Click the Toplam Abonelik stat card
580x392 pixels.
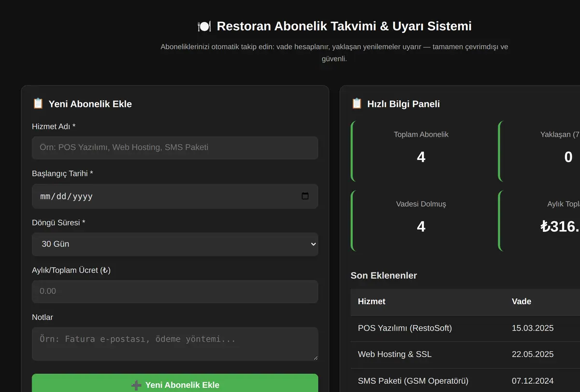pyautogui.click(x=421, y=151)
